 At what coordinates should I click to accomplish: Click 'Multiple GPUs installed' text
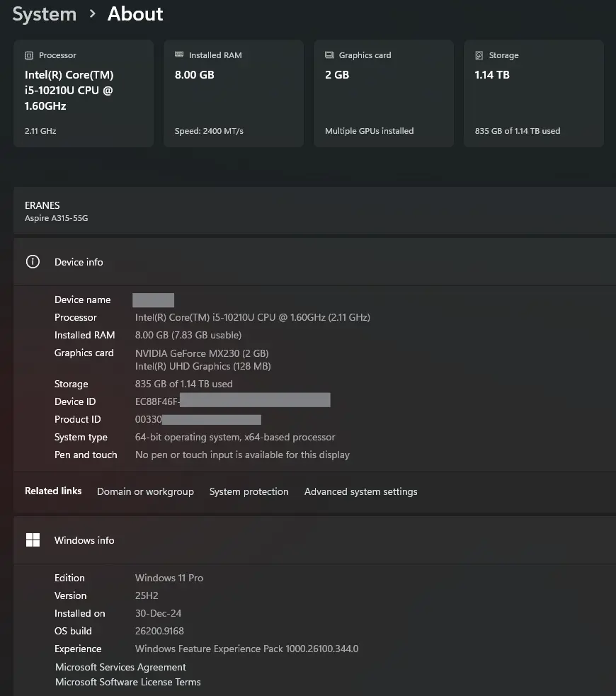(x=369, y=131)
